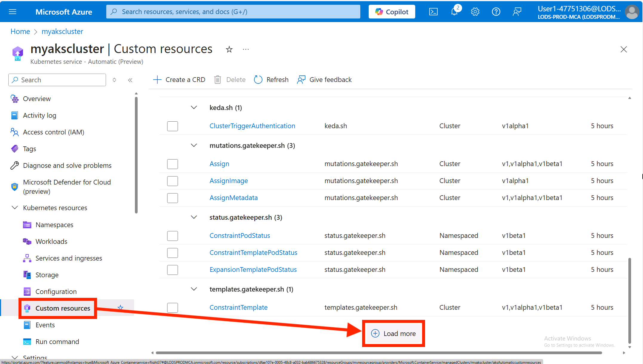The image size is (643, 364).
Task: Click the Run command icon
Action: click(x=27, y=342)
